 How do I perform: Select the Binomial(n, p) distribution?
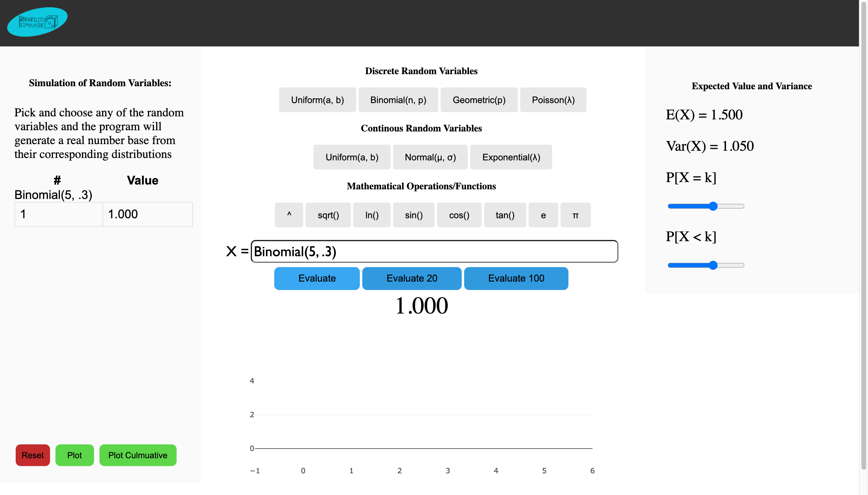pyautogui.click(x=398, y=100)
